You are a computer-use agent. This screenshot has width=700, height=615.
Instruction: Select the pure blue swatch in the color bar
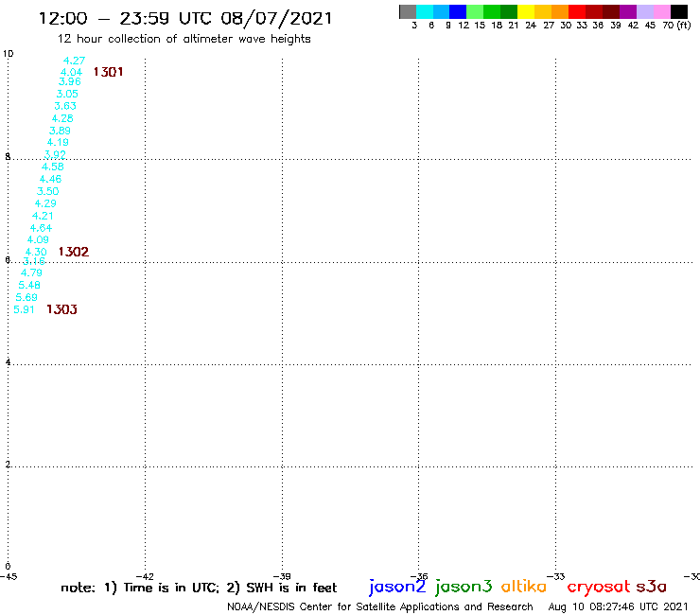458,11
